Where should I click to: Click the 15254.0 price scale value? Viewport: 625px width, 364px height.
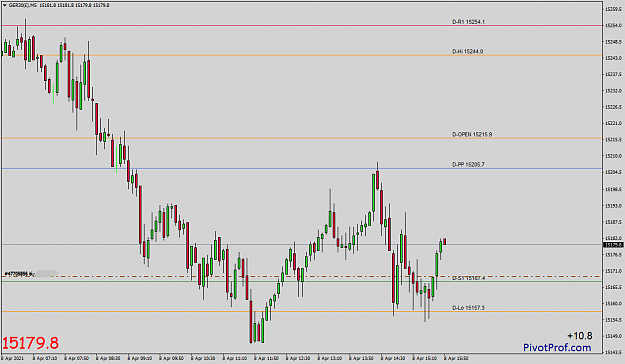613,25
